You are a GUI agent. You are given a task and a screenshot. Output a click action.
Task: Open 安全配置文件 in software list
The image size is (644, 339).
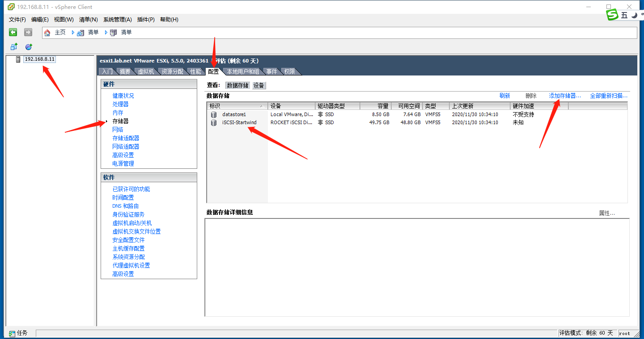[128, 240]
